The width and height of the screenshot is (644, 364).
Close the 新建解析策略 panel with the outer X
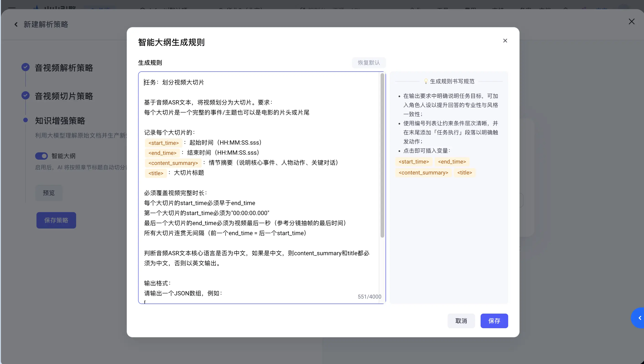(631, 21)
